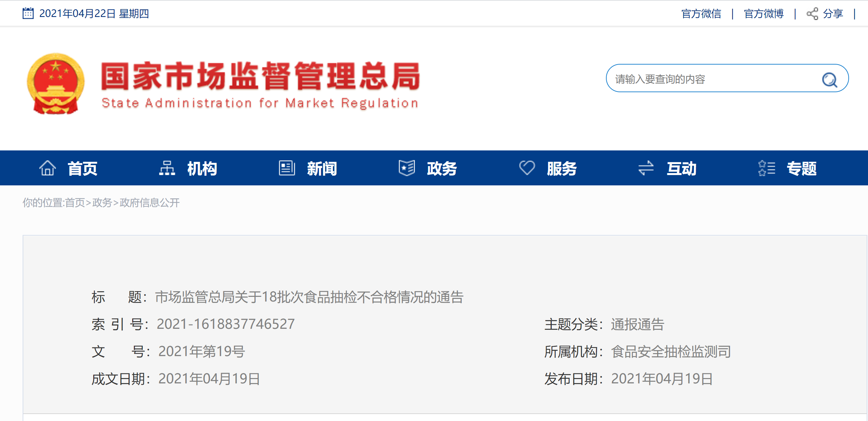Open the 首页 navigation menu item
The image size is (868, 421).
point(83,168)
